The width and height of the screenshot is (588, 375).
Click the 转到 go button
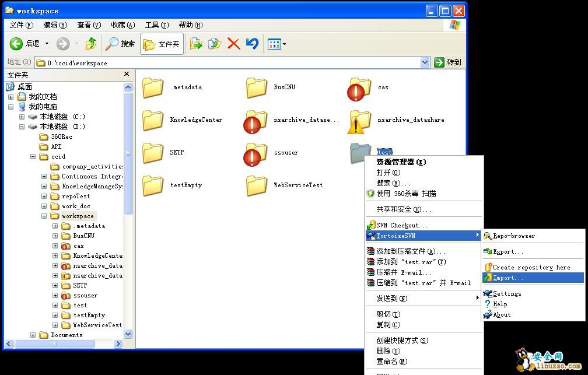click(x=448, y=62)
